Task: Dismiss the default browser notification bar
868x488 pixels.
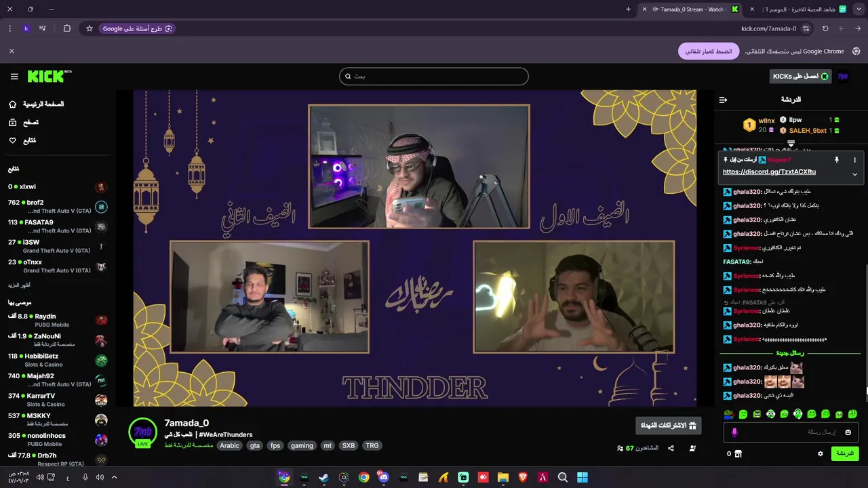Action: point(12,51)
